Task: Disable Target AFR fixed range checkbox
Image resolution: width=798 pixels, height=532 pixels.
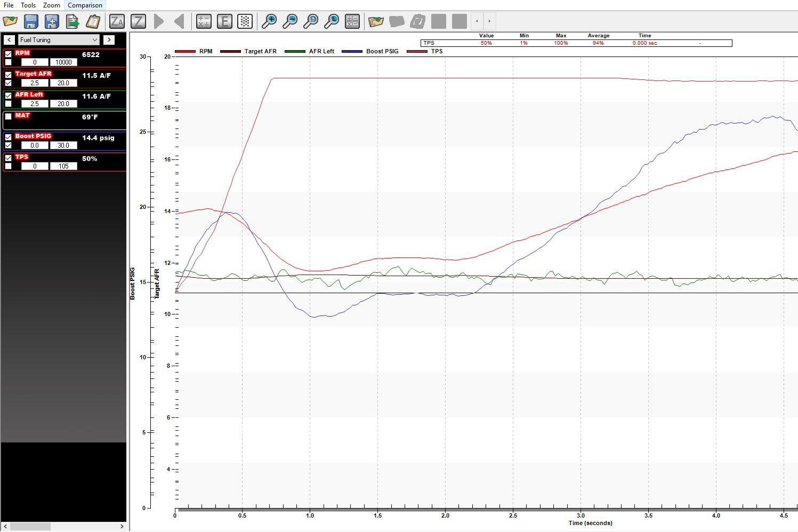Action: pyautogui.click(x=8, y=83)
